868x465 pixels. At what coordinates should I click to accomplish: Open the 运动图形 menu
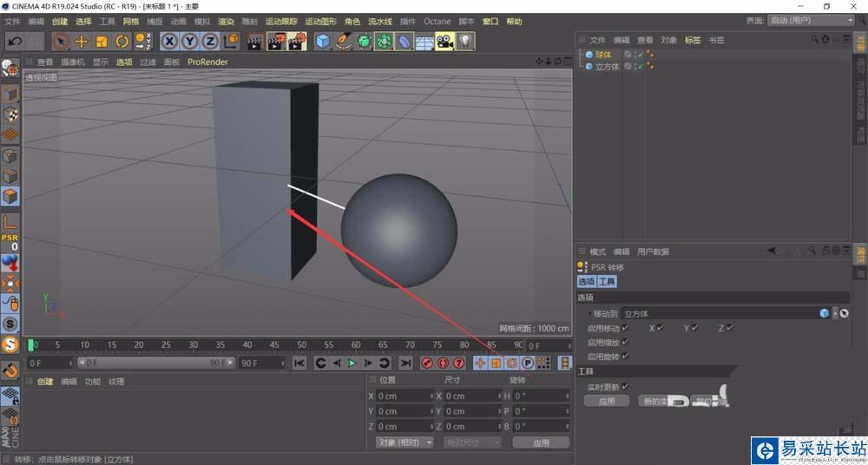click(x=320, y=21)
